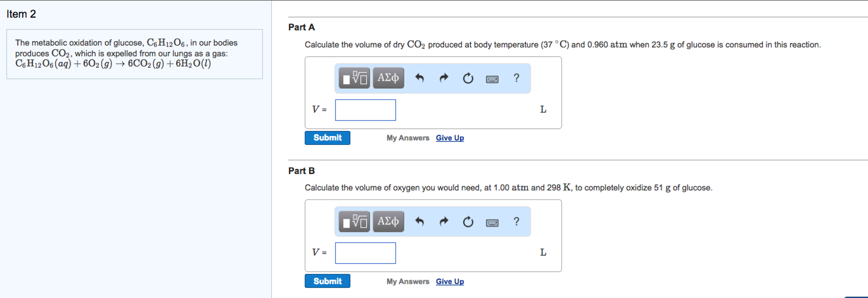Screen dimensions: 868x298
Task: Open the keyboard shortcuts icon in Part A
Action: (492, 78)
